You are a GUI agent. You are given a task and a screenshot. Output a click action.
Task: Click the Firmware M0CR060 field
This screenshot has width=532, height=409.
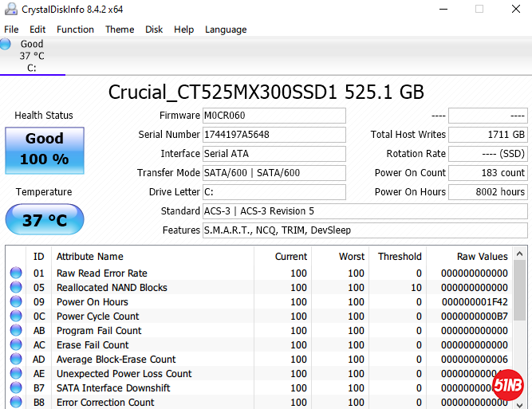pos(274,116)
